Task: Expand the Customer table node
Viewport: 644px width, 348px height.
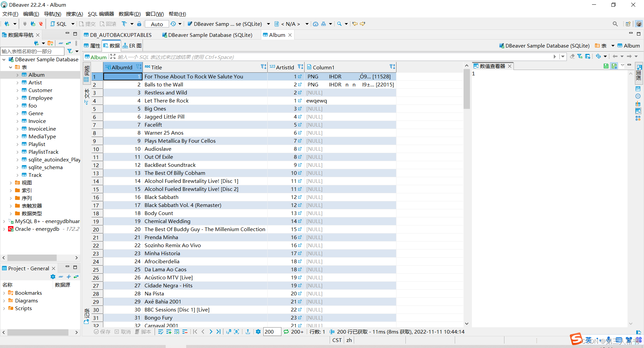Action: pos(17,90)
